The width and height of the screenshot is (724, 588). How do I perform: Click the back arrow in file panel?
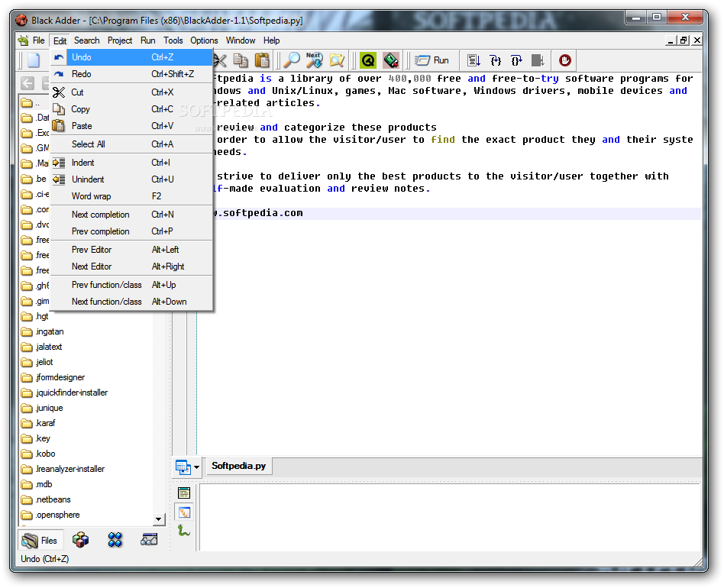pos(27,83)
